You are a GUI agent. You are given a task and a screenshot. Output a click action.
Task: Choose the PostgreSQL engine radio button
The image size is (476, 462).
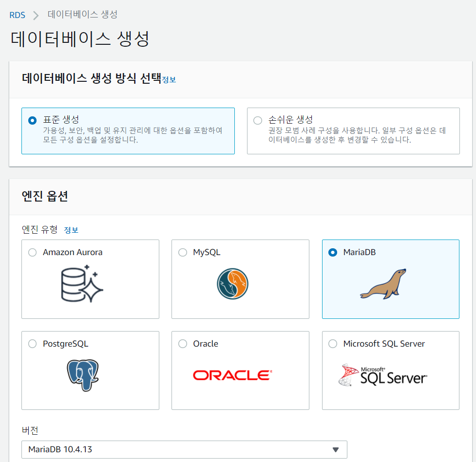tap(33, 344)
